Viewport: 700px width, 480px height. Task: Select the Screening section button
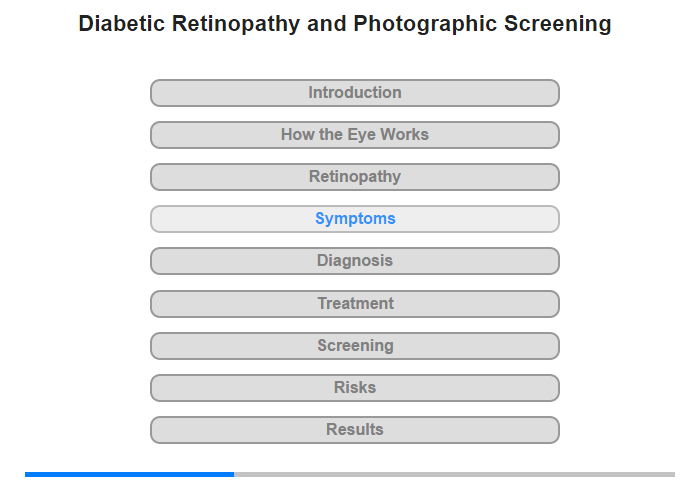[355, 346]
